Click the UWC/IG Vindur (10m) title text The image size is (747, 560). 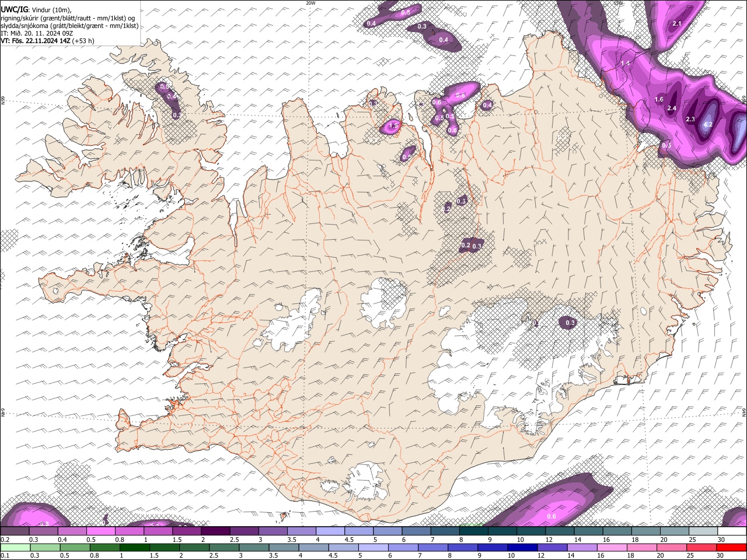[36, 9]
